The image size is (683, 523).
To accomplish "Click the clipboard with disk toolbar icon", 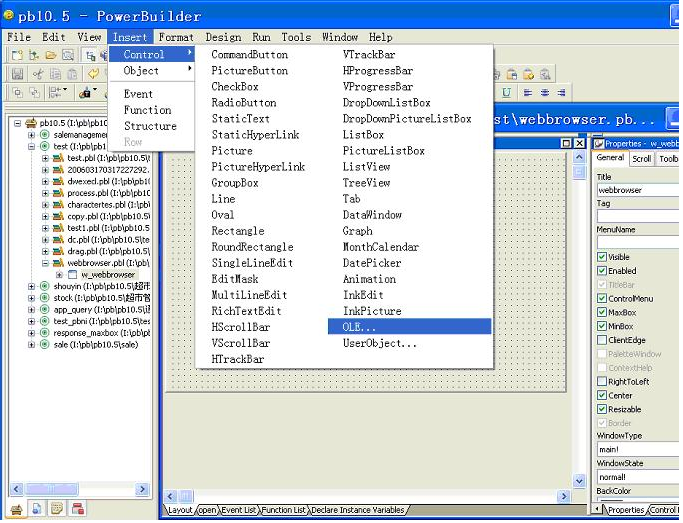I will point(512,74).
